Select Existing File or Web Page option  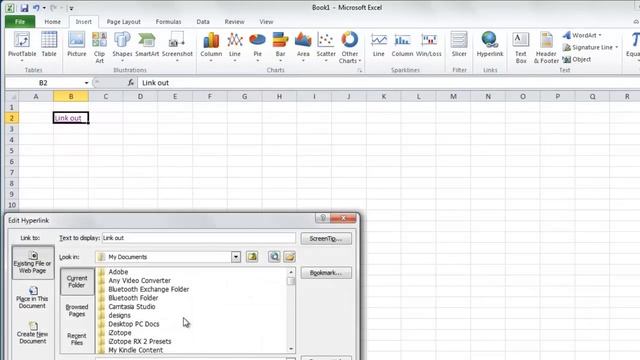click(33, 262)
